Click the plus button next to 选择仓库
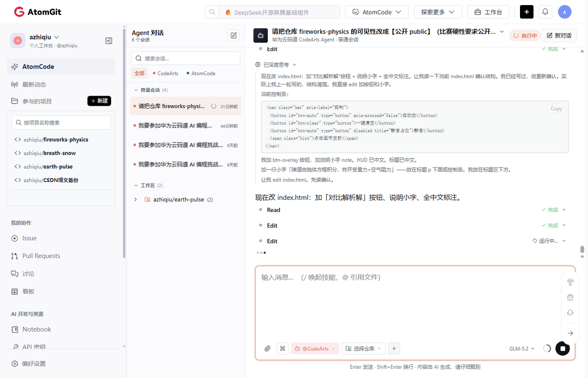The width and height of the screenshot is (588, 378). [x=394, y=349]
